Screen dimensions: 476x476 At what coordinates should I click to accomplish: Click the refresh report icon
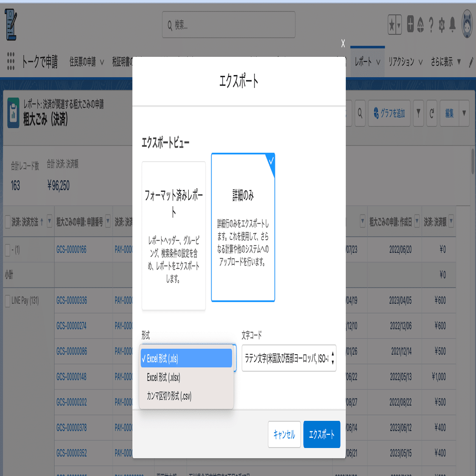point(432,113)
